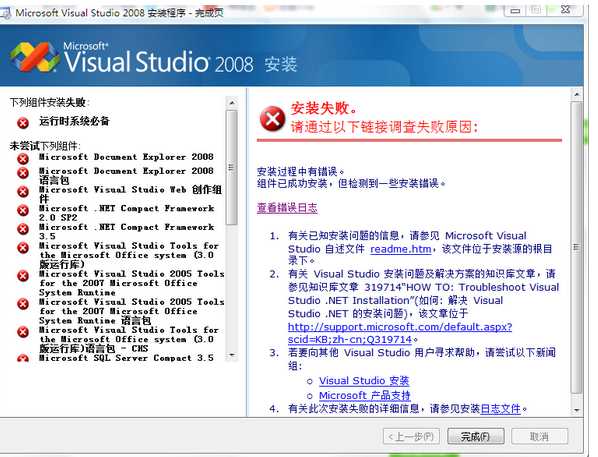Click component list scrollbar up arrow

click(231, 103)
